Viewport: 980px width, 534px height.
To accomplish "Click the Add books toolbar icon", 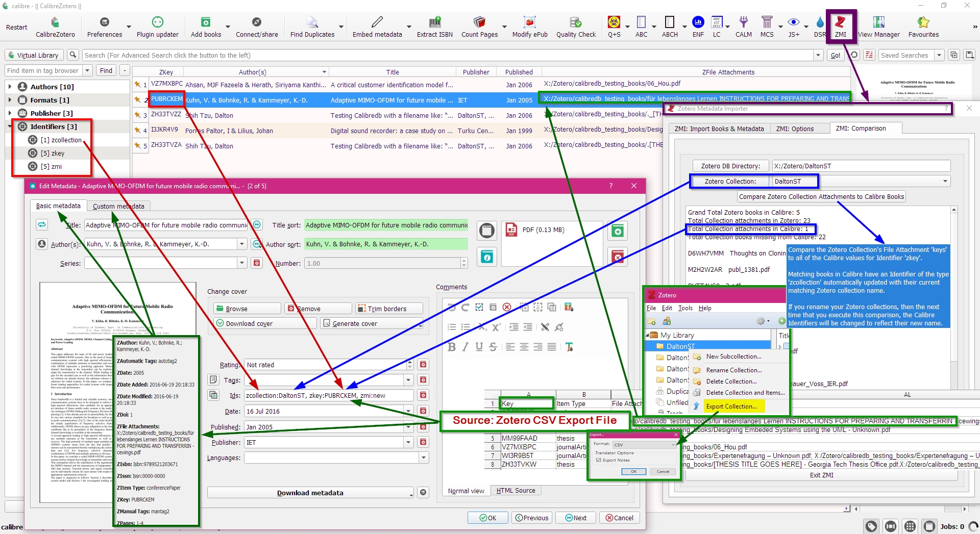I will (206, 27).
